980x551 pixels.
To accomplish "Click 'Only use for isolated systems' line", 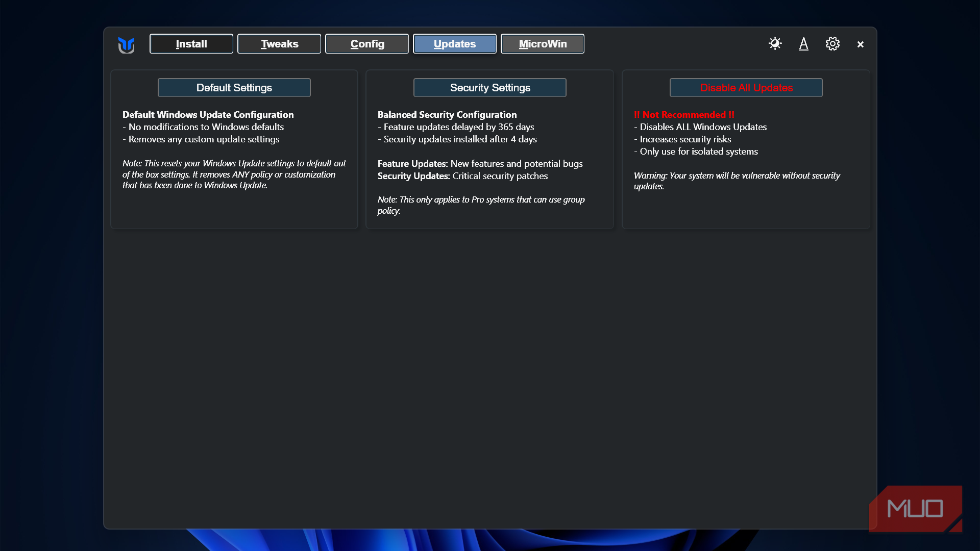I will (696, 152).
